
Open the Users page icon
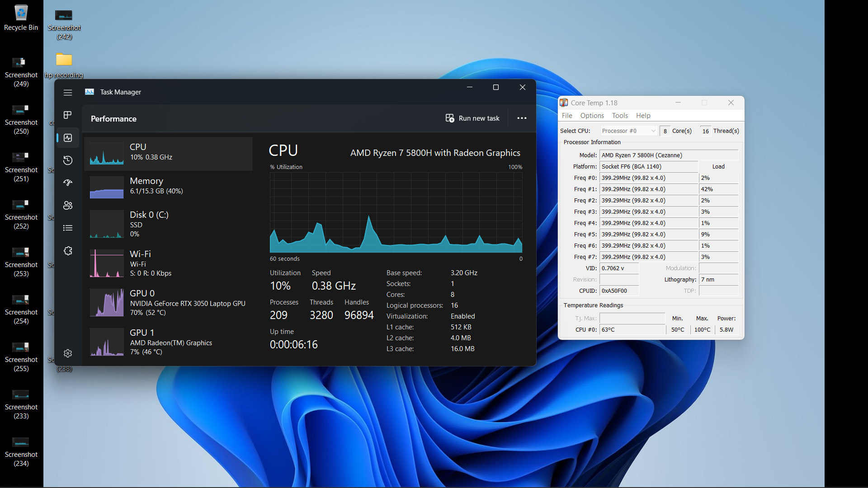coord(68,206)
